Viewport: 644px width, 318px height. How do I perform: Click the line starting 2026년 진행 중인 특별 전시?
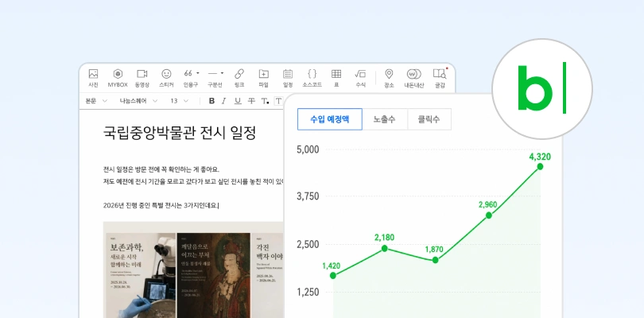click(x=161, y=205)
